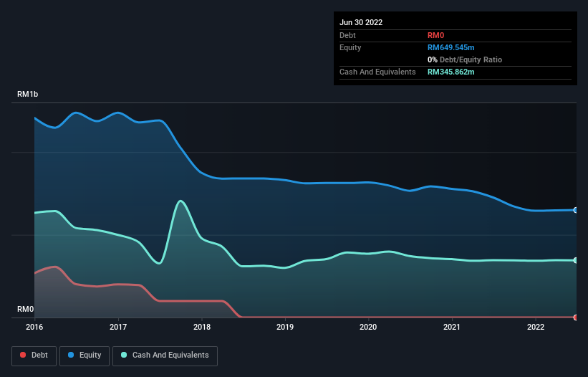Click the RM0 y-axis label
Image resolution: width=588 pixels, height=377 pixels.
[x=25, y=309]
